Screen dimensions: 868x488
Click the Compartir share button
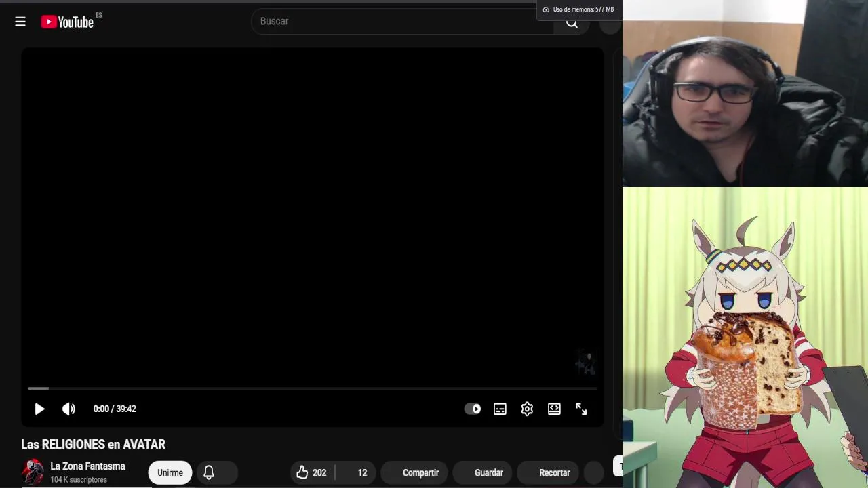(413, 472)
